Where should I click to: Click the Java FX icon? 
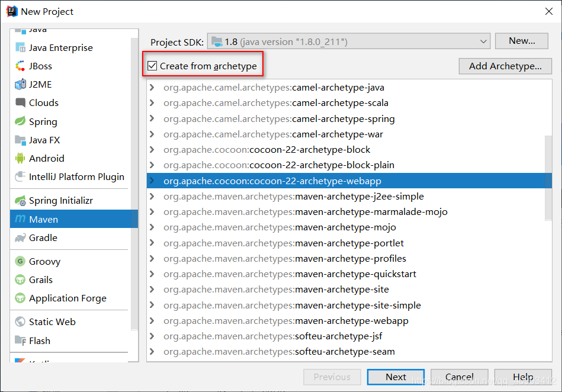21,140
